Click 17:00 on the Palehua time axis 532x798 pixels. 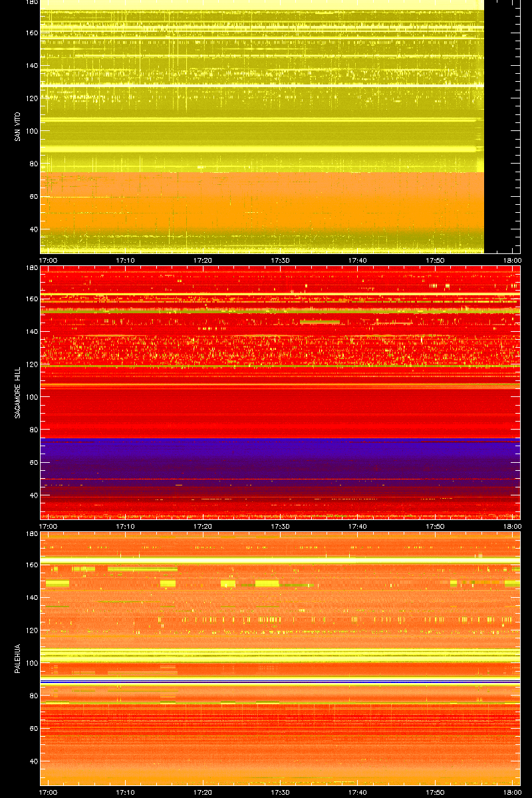[48, 792]
